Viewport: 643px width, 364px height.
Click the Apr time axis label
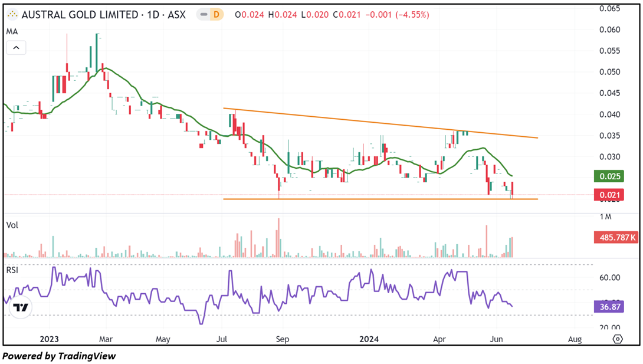pos(439,339)
